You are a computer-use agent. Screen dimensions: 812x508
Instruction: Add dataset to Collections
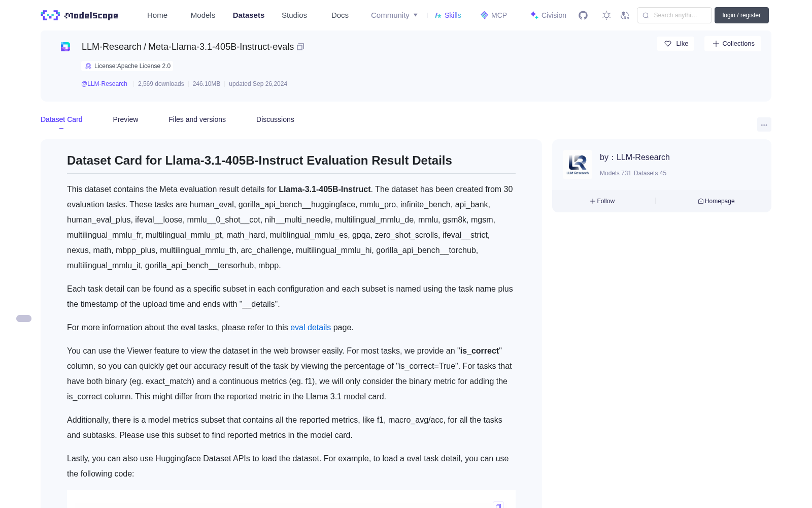click(x=733, y=44)
